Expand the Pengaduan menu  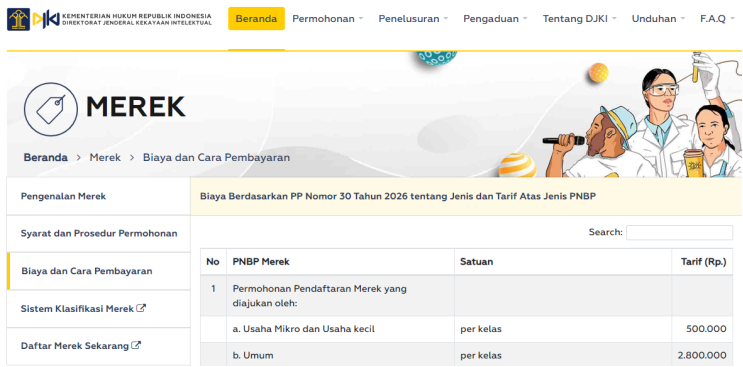tap(495, 19)
